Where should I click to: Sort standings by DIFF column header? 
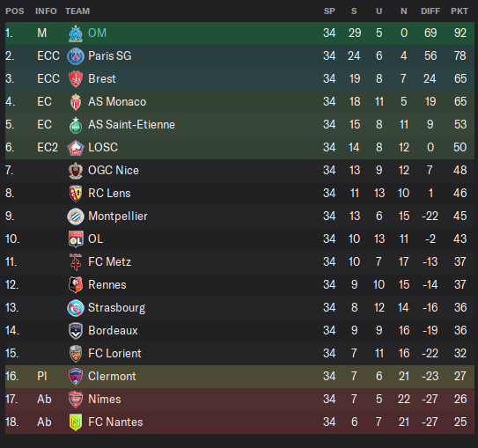430,11
